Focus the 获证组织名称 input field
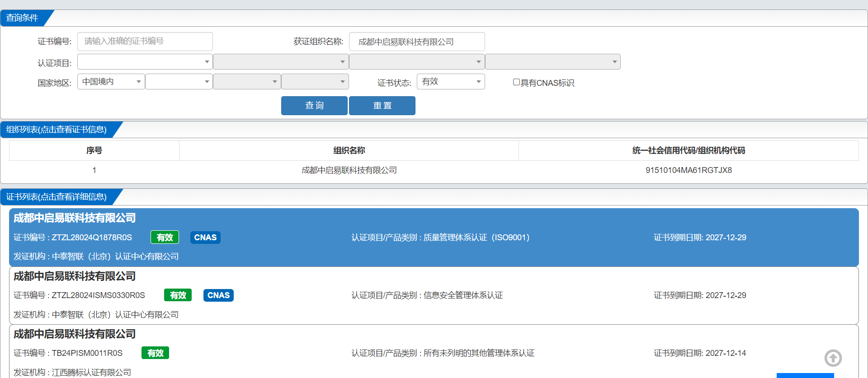The height and width of the screenshot is (378, 868). tap(417, 42)
